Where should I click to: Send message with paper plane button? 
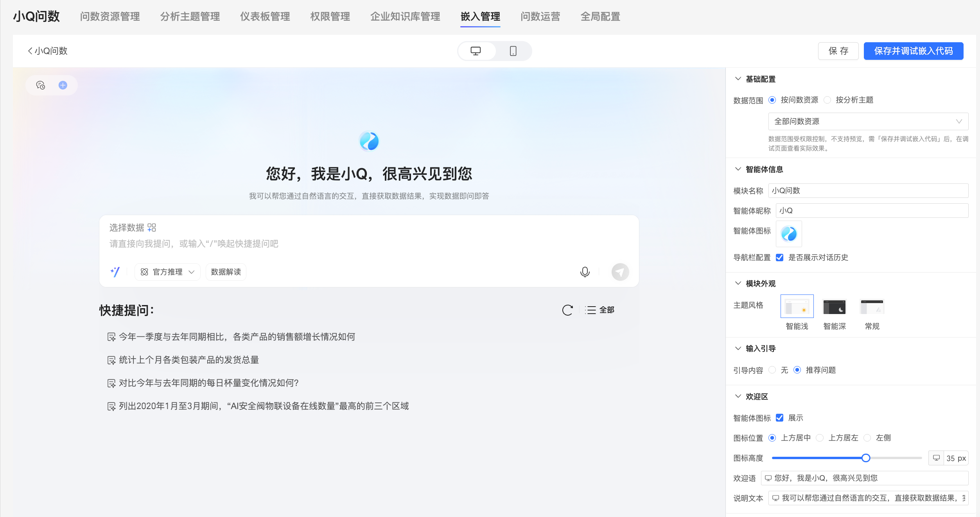pos(620,272)
